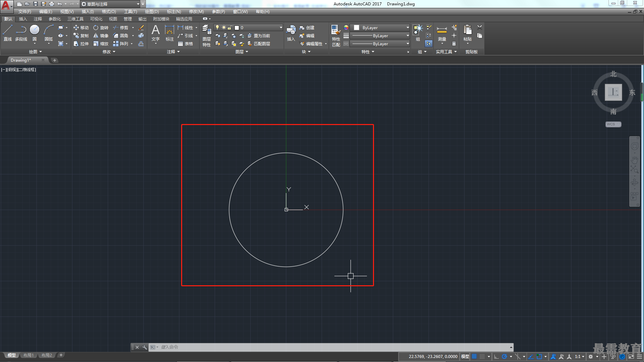Toggle object snap tracking in status bar
This screenshot has width=644, height=362.
pyautogui.click(x=531, y=357)
